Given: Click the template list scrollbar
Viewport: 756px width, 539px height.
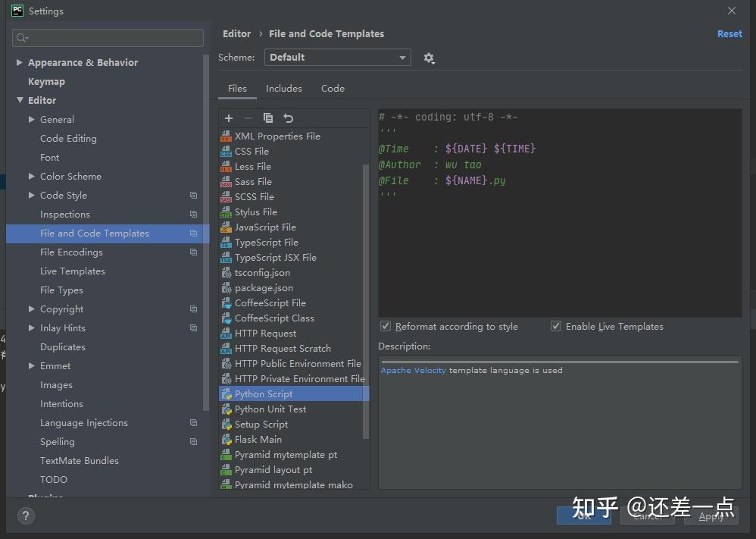Looking at the screenshot, I should point(365,302).
